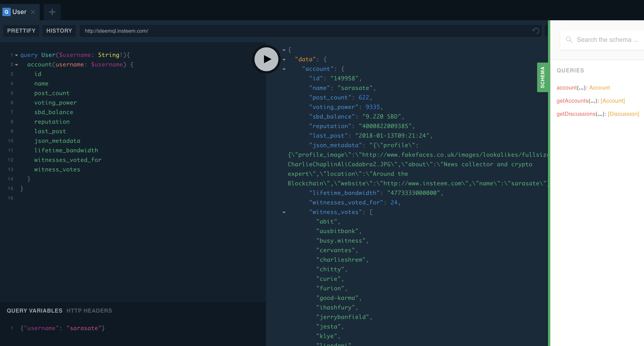The width and height of the screenshot is (644, 346).
Task: Click the HISTORY button to view past queries
Action: point(59,31)
